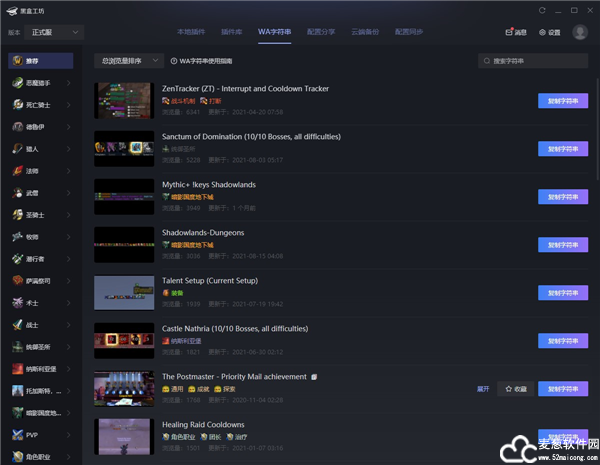Copy the ZenTracker string with 复制字符串
This screenshot has width=600, height=465.
[x=562, y=101]
